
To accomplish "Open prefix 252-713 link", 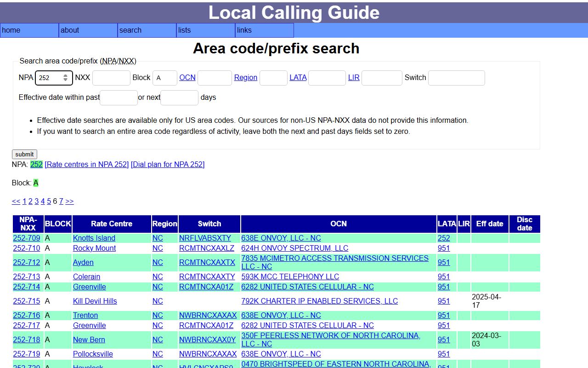I will 27,277.
